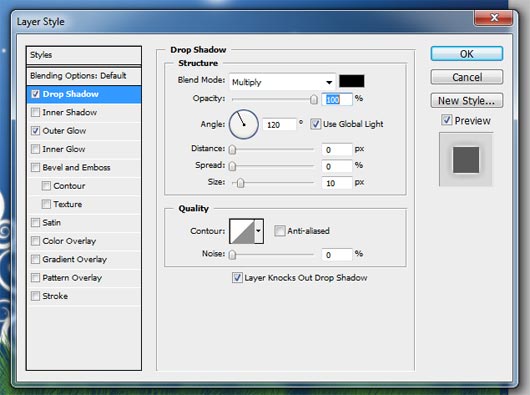Toggle Use Global Light checkbox

click(x=315, y=124)
